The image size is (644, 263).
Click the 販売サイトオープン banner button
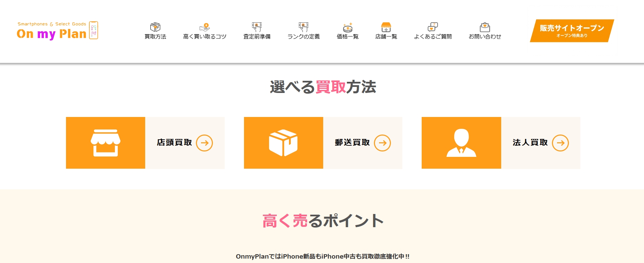pos(572,31)
